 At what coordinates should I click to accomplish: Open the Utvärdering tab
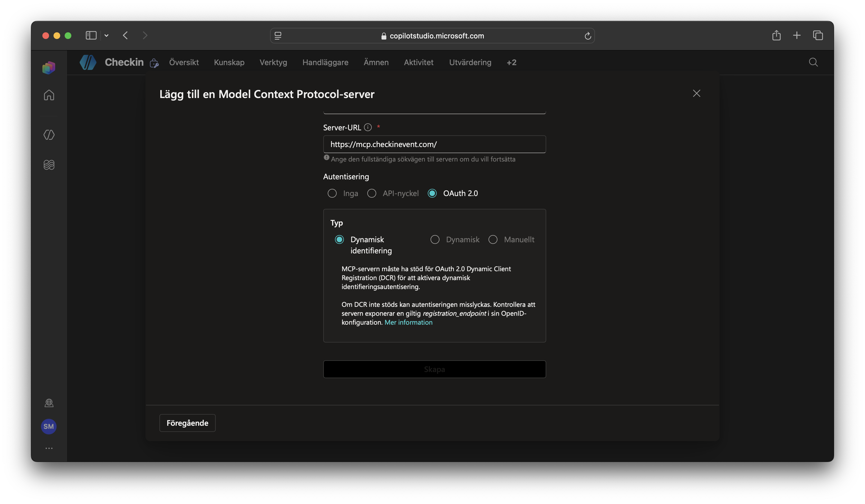click(x=470, y=62)
